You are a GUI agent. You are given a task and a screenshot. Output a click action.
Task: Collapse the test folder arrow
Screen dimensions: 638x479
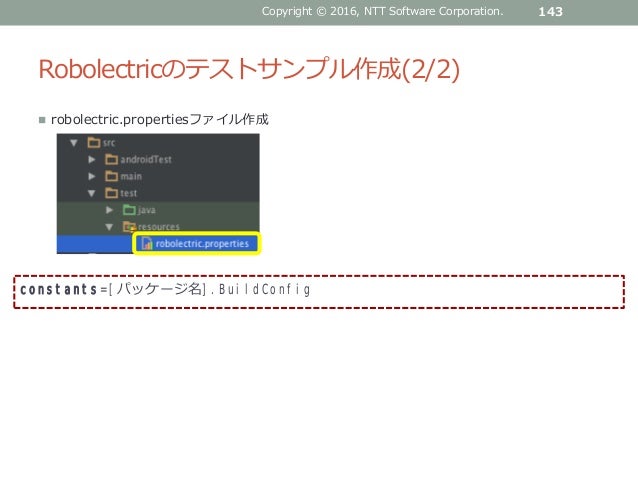[x=92, y=193]
